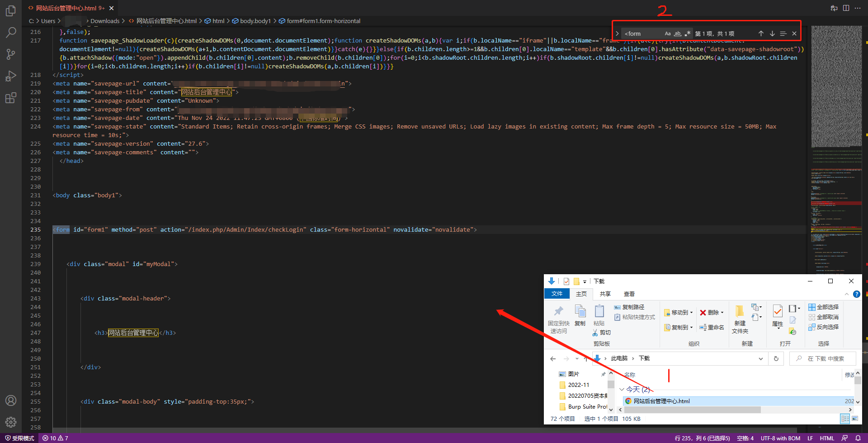
Task: Toggle Match Whole Word in find box
Action: tap(677, 33)
